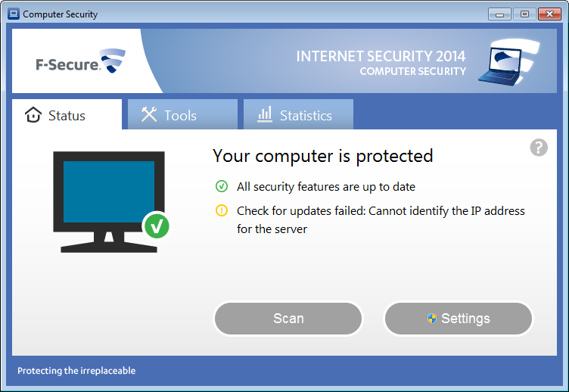
Task: Click green check icon beside security features
Action: click(222, 186)
